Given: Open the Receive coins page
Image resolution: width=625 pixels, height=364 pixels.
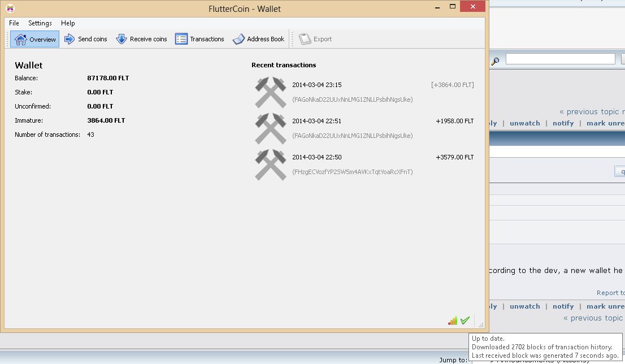Looking at the screenshot, I should 141,39.
